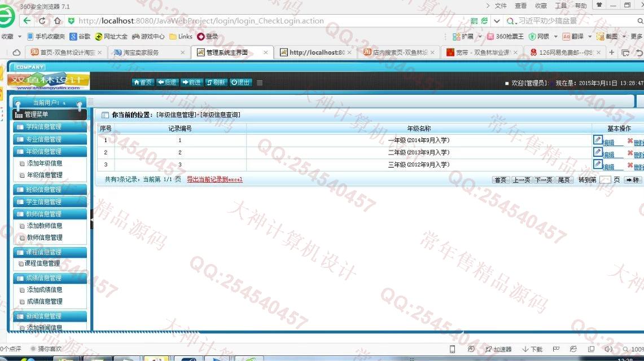Click the browser back arrow
The image size is (644, 361).
click(27, 20)
